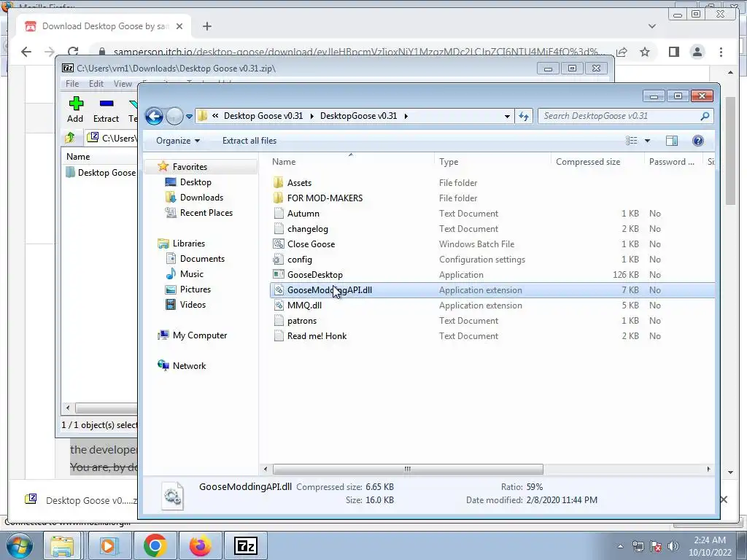Reload the browser page
Image resolution: width=747 pixels, height=560 pixels.
tap(73, 52)
